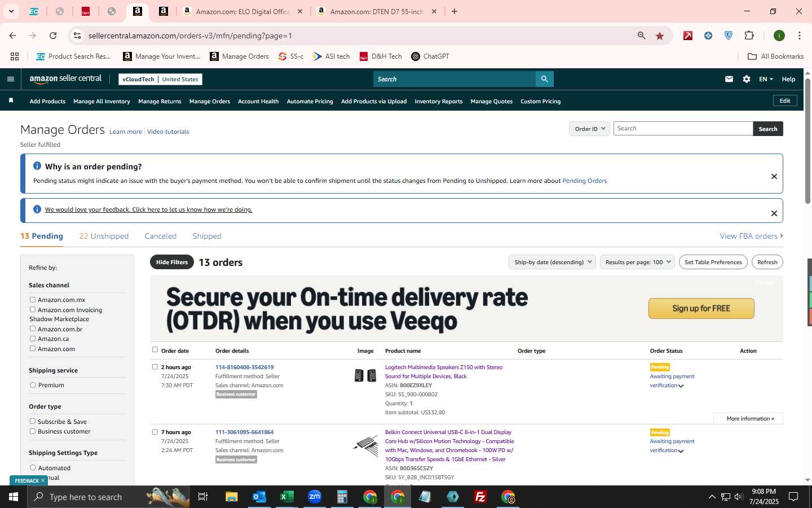Switch to the 22 Unshipped tab
Viewport: 812px width, 508px height.
click(x=104, y=236)
